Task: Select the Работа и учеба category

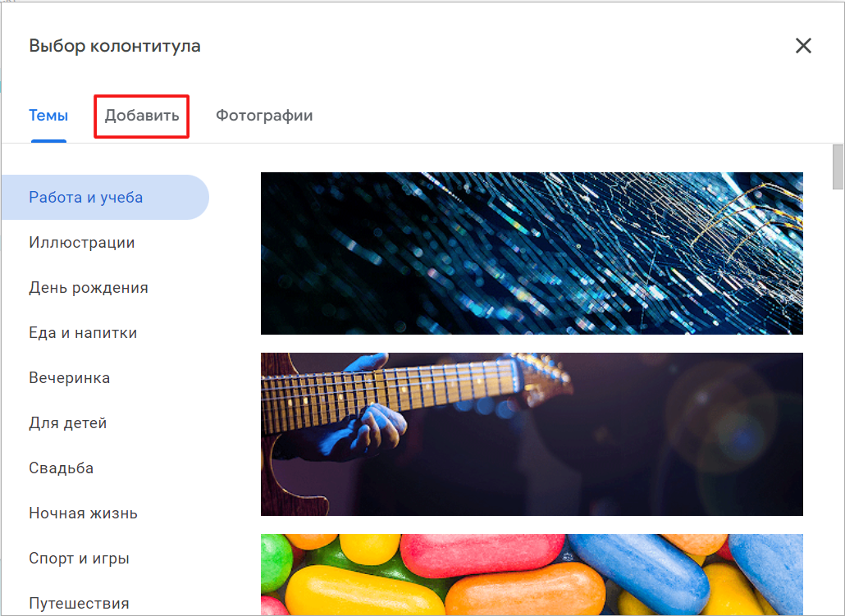Action: 84,197
